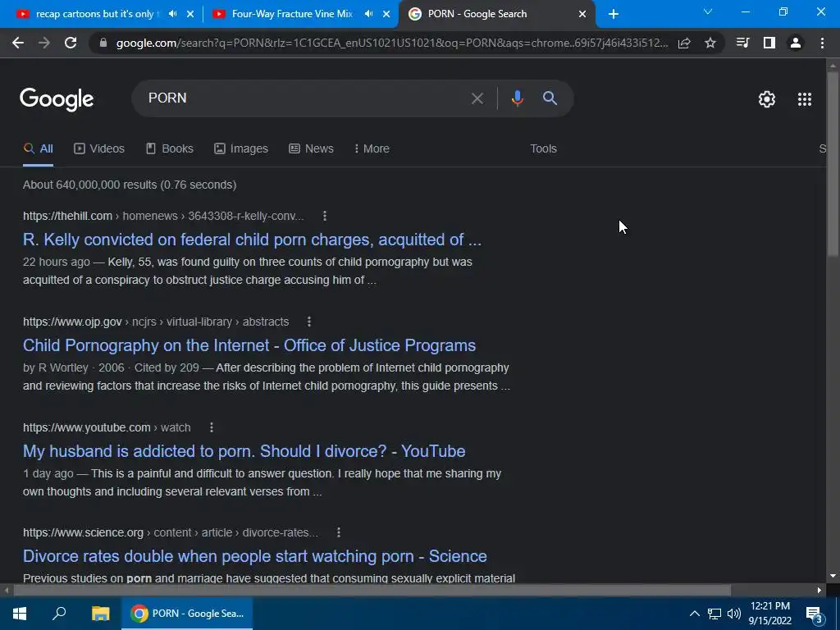Open the R. Kelly convicted article link
This screenshot has height=630, width=840.
click(x=253, y=240)
